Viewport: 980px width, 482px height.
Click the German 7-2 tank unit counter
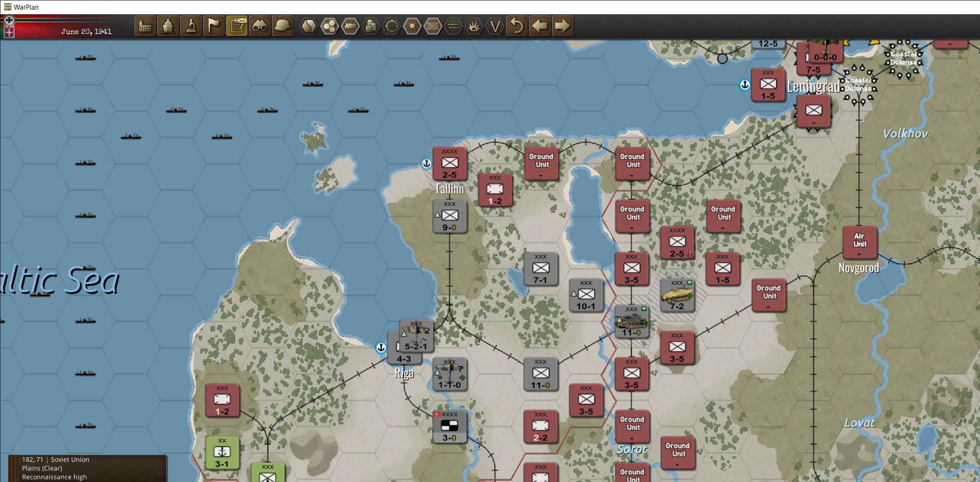coord(678,295)
